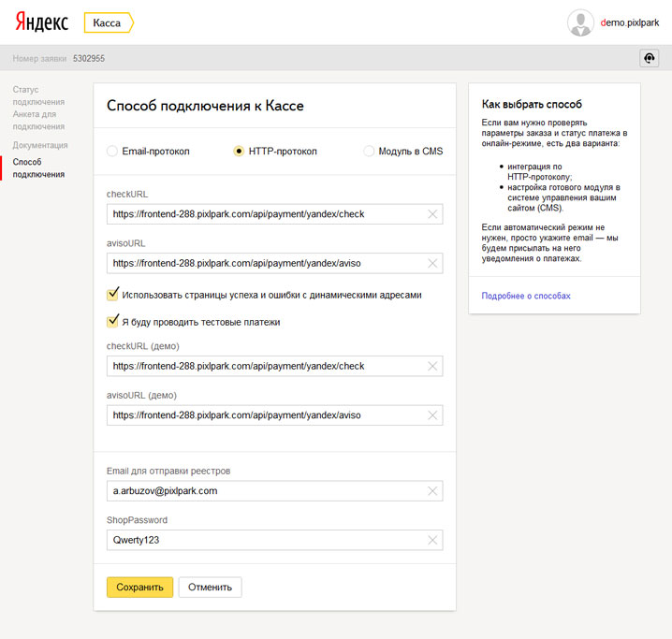Clear the avisoURL field with its X icon
Viewport: 672px width, 639px height.
pyautogui.click(x=432, y=264)
